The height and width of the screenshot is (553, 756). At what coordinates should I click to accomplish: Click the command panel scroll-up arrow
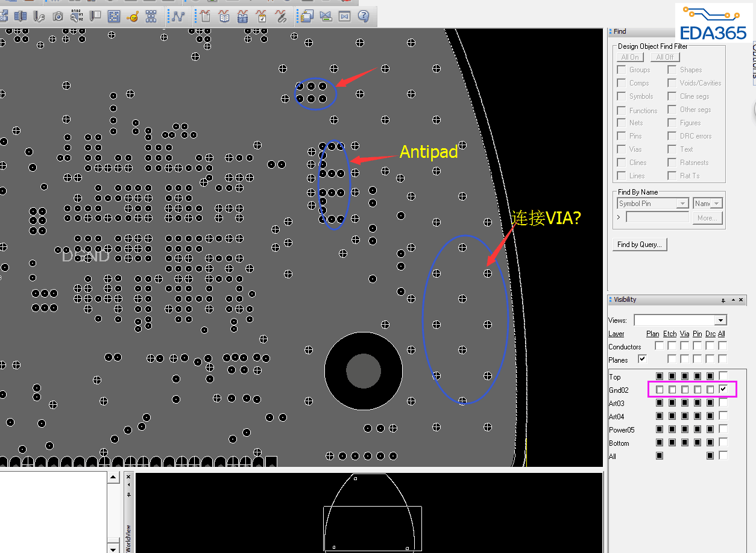click(113, 476)
